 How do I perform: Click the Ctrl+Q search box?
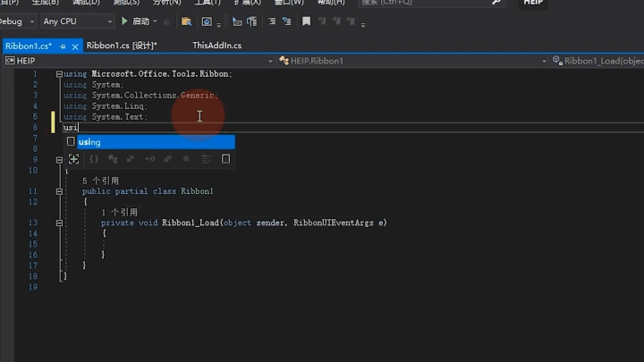(431, 3)
